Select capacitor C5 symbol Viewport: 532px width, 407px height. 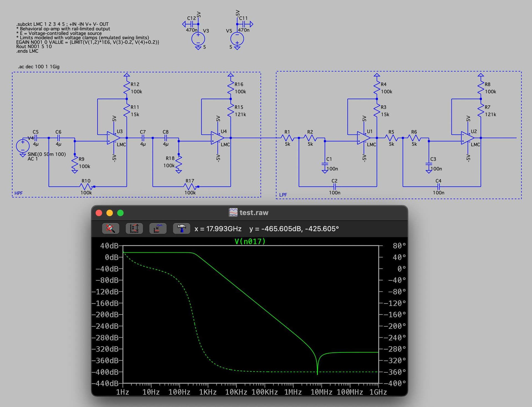(36, 138)
